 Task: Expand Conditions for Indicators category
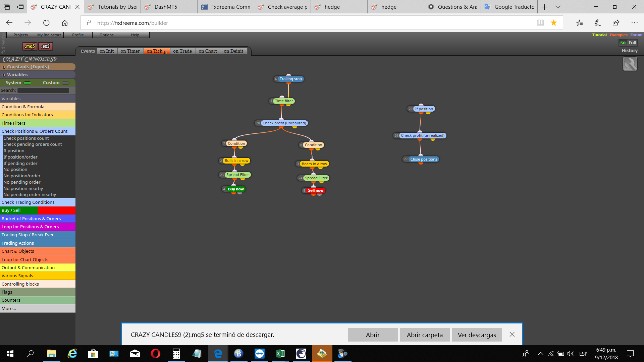(38, 115)
